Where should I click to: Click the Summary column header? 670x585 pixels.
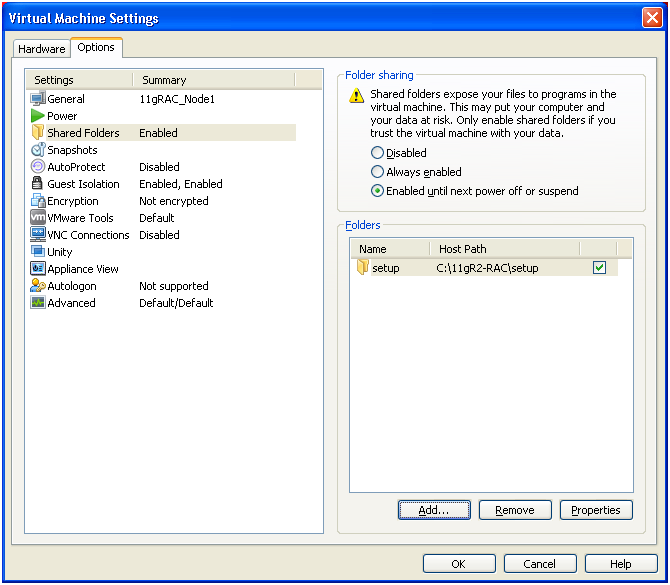pos(214,80)
